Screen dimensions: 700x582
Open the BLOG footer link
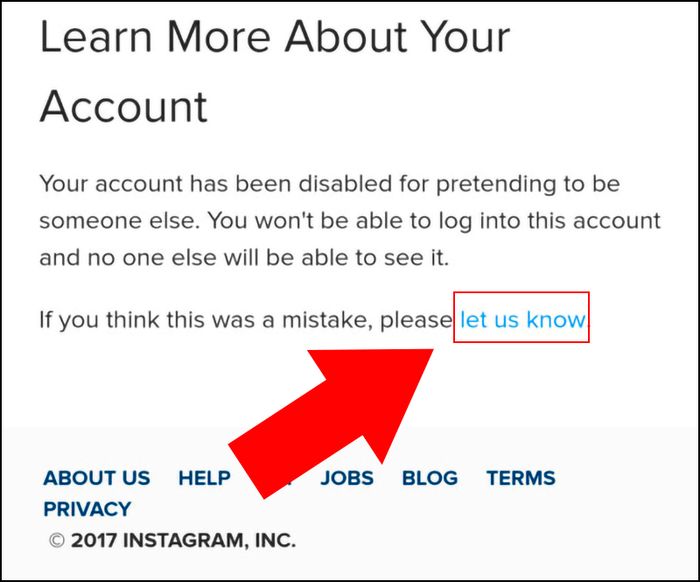tap(430, 478)
